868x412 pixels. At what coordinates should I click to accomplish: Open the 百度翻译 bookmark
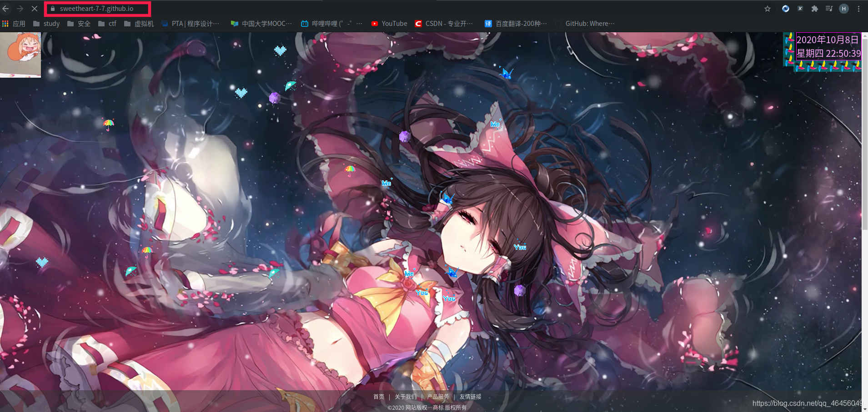(x=516, y=24)
